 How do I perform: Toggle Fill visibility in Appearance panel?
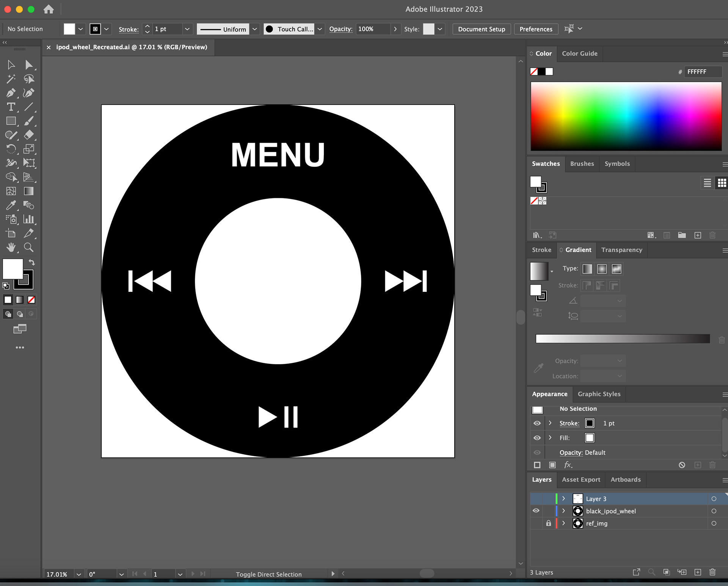(537, 438)
